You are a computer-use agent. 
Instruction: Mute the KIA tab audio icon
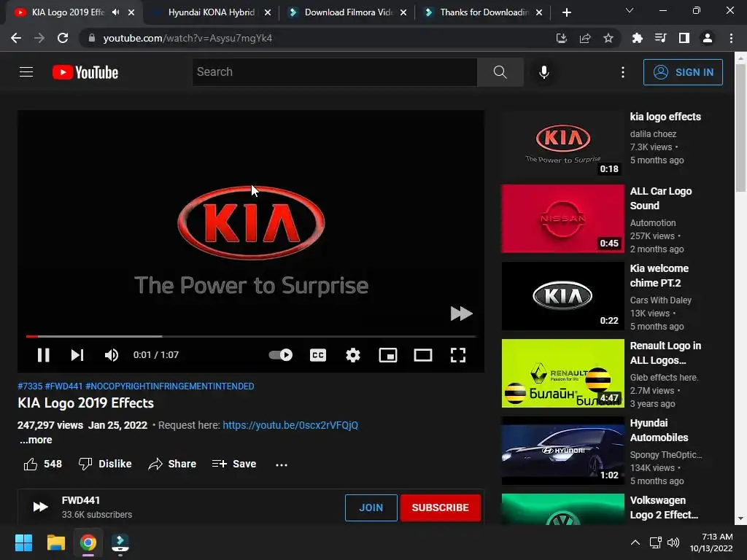pos(116,12)
